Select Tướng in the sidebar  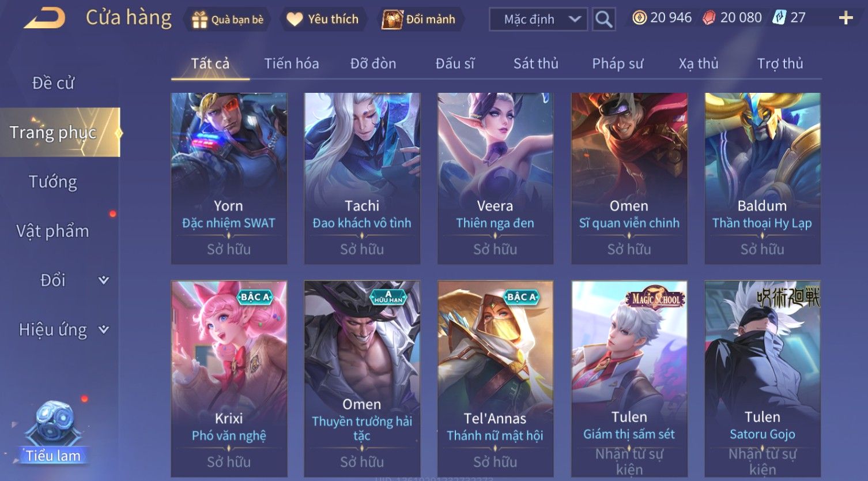(x=53, y=182)
